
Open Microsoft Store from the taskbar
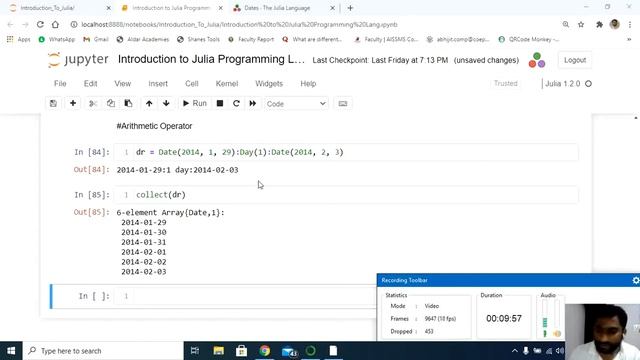241,351
